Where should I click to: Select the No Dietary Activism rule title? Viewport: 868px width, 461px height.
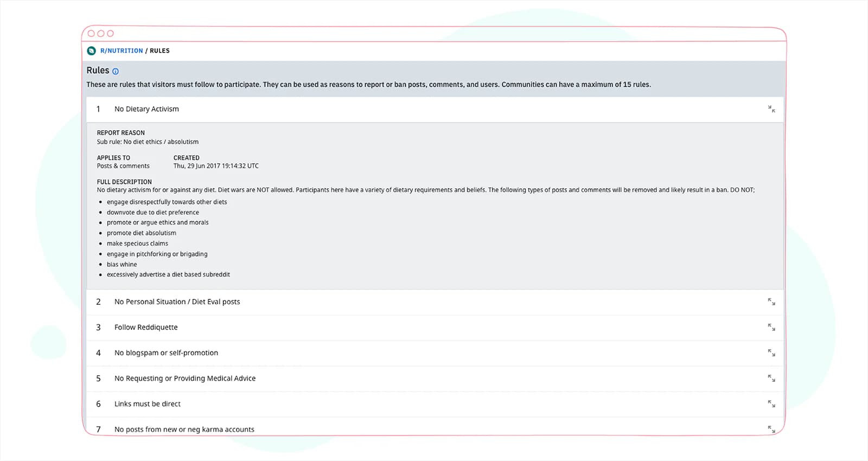(x=146, y=109)
